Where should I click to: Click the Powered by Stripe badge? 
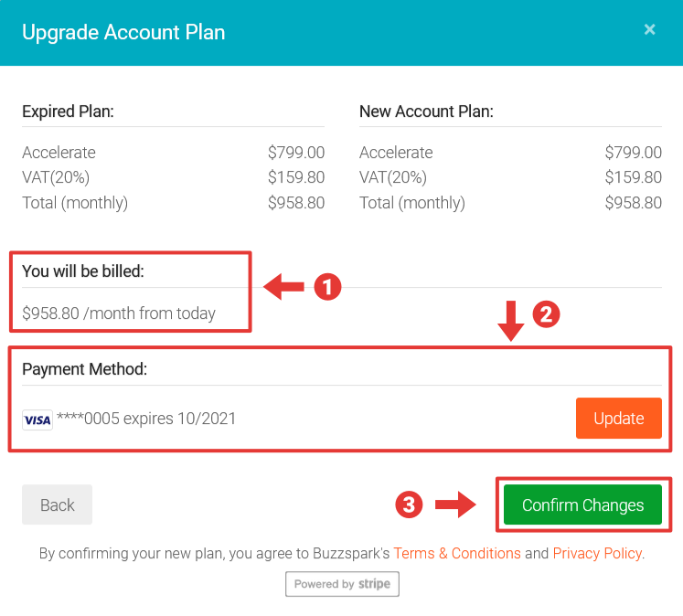click(342, 584)
